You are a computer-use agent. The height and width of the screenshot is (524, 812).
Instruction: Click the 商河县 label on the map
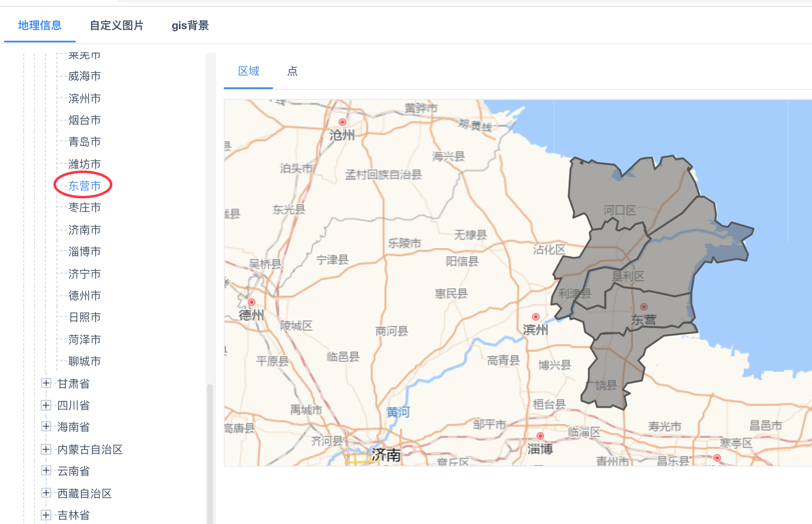tap(392, 331)
